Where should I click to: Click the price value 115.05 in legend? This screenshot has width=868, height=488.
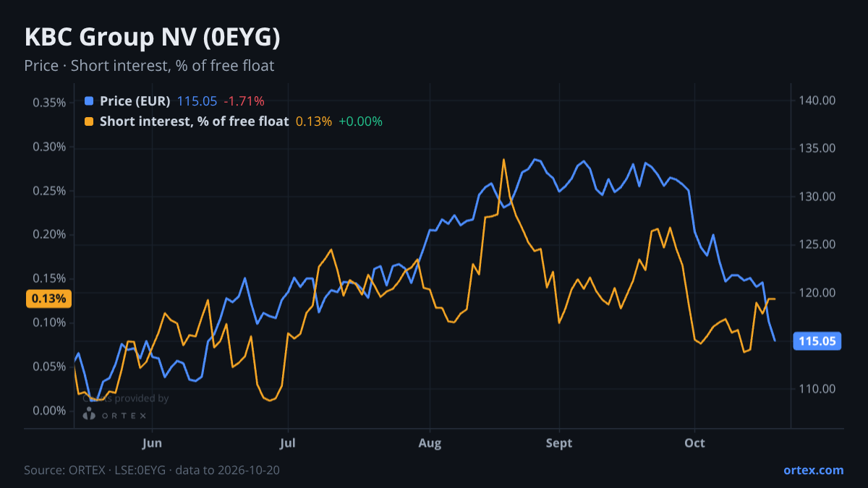[197, 101]
